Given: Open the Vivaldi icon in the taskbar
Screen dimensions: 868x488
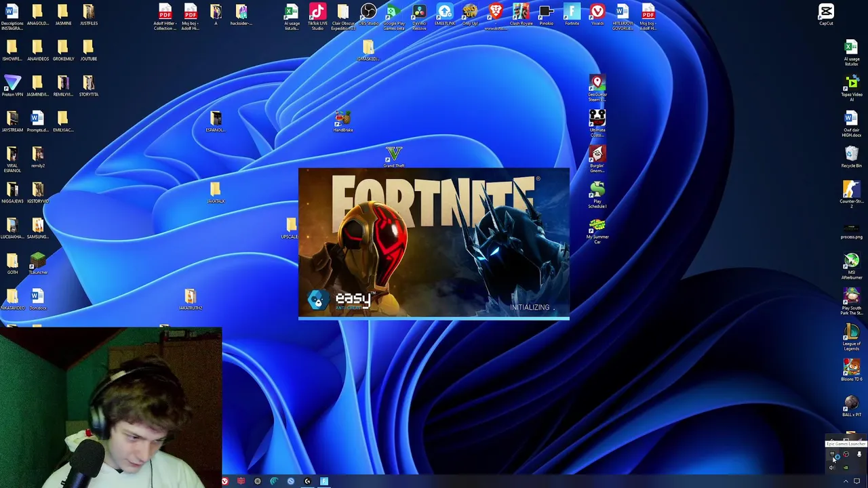Looking at the screenshot, I should point(224,481).
